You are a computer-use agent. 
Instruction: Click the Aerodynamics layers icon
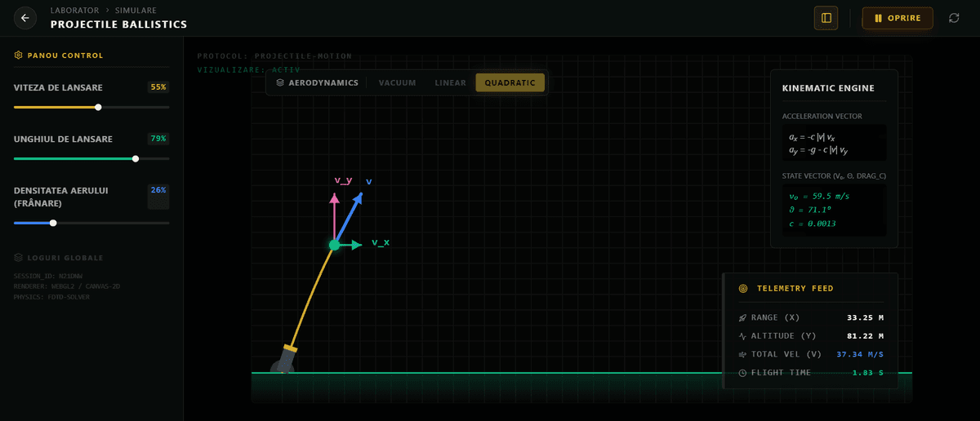(x=280, y=82)
